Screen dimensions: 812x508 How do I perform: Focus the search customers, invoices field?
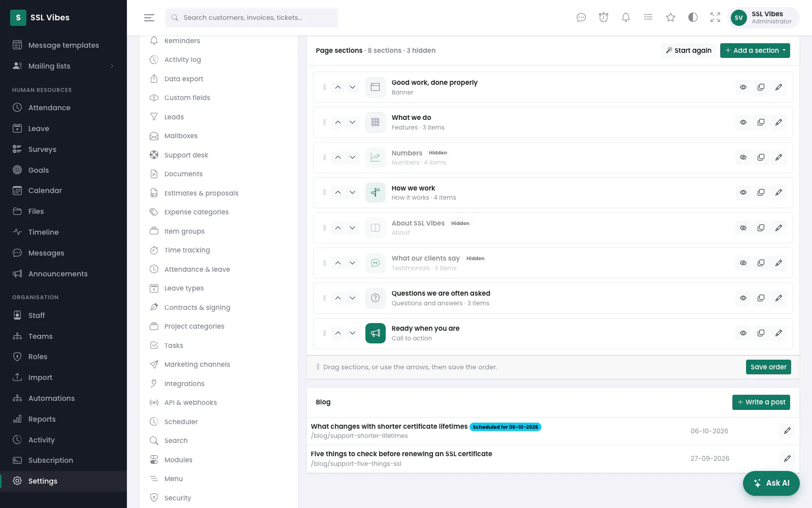[x=252, y=18]
